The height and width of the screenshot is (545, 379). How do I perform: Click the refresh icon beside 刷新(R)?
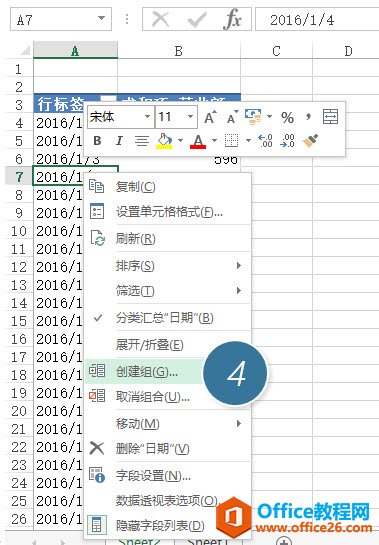(x=97, y=238)
